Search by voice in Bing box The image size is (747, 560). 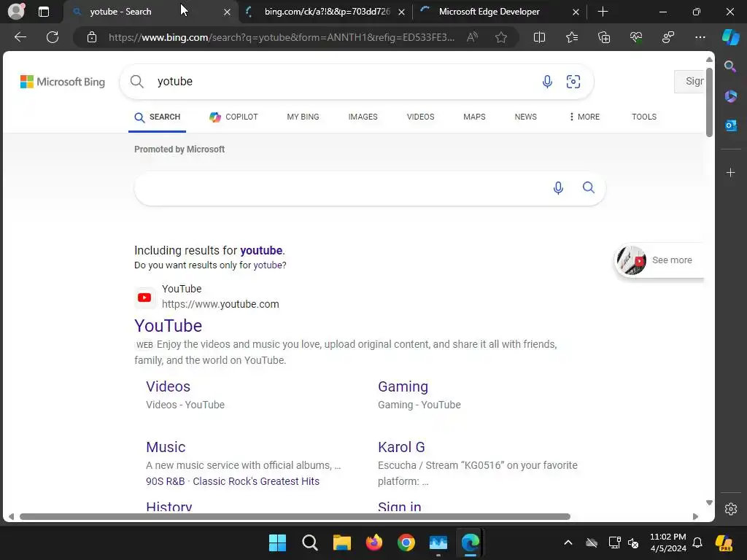pos(547,82)
